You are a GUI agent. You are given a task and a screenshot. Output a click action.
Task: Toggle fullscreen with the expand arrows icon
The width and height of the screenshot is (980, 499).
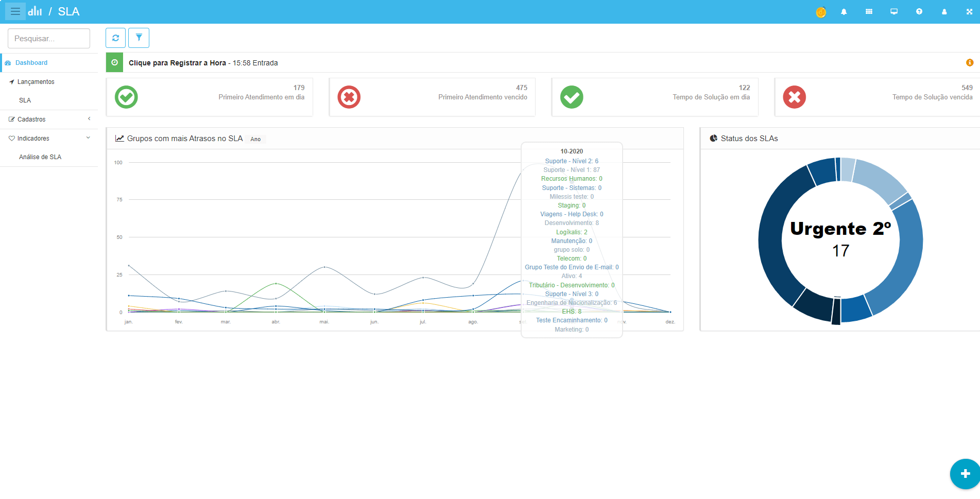coord(969,12)
